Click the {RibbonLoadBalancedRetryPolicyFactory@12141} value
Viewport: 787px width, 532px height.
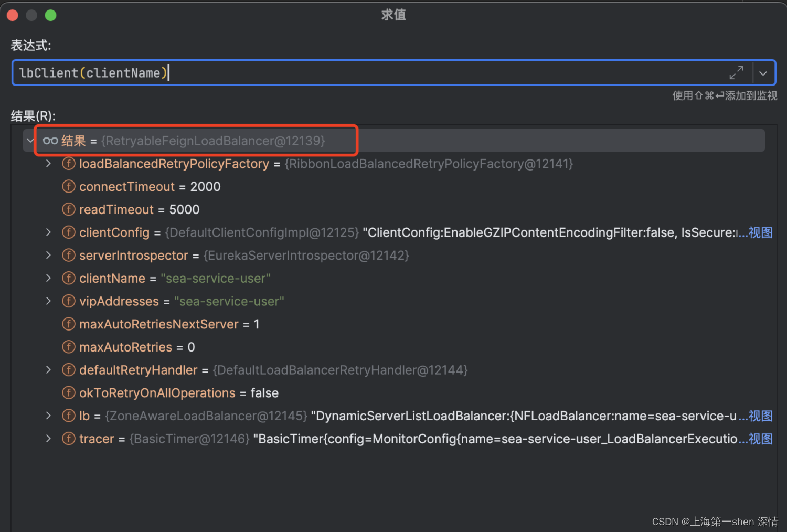(429, 164)
